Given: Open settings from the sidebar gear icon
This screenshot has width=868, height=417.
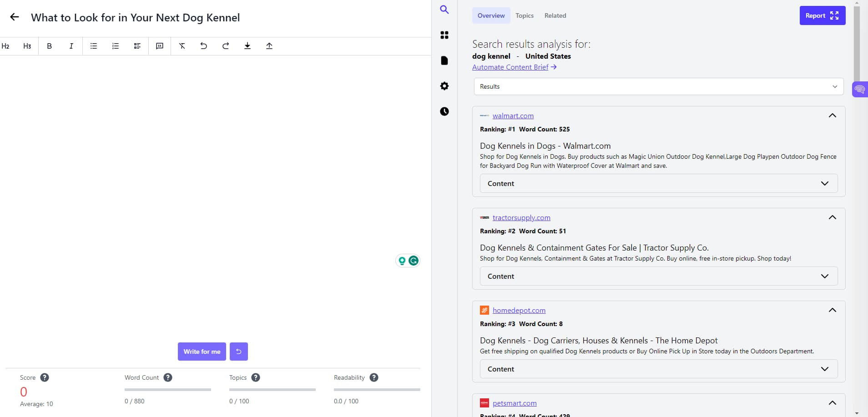Looking at the screenshot, I should click(444, 86).
